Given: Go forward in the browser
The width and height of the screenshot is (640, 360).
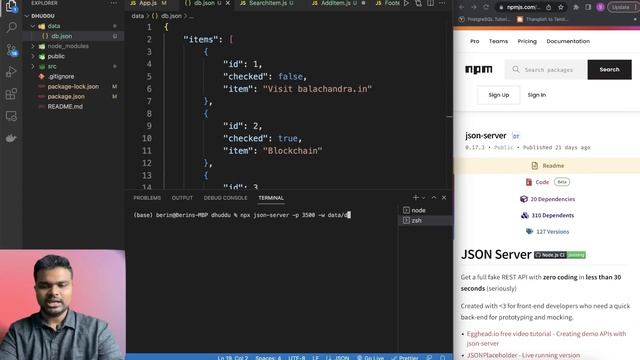Looking at the screenshot, I should [x=473, y=7].
